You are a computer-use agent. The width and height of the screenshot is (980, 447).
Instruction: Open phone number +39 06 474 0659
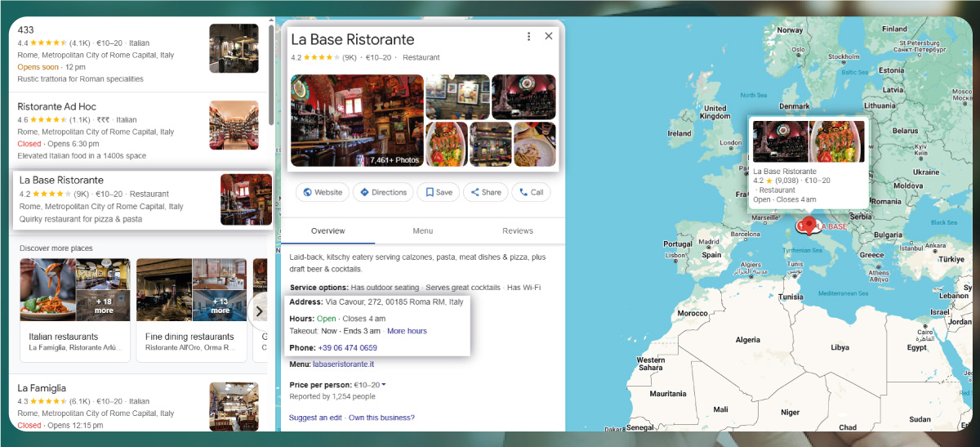pyautogui.click(x=348, y=348)
